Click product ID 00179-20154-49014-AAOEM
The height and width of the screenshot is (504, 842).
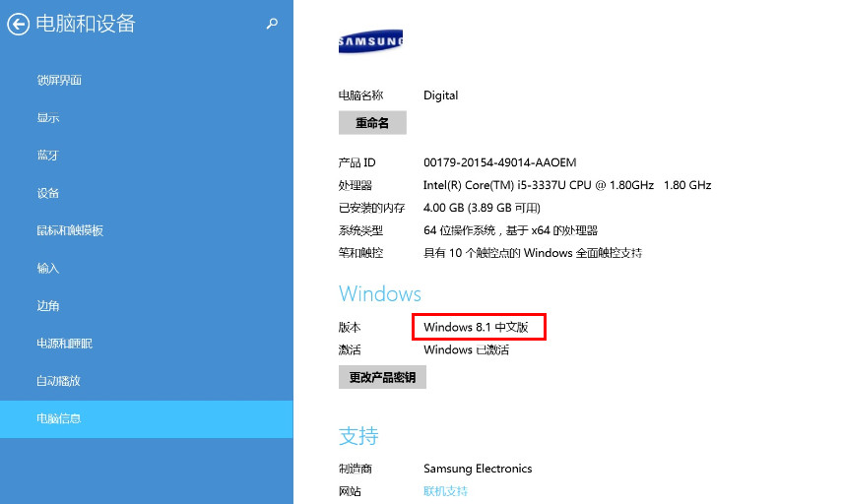tap(500, 162)
